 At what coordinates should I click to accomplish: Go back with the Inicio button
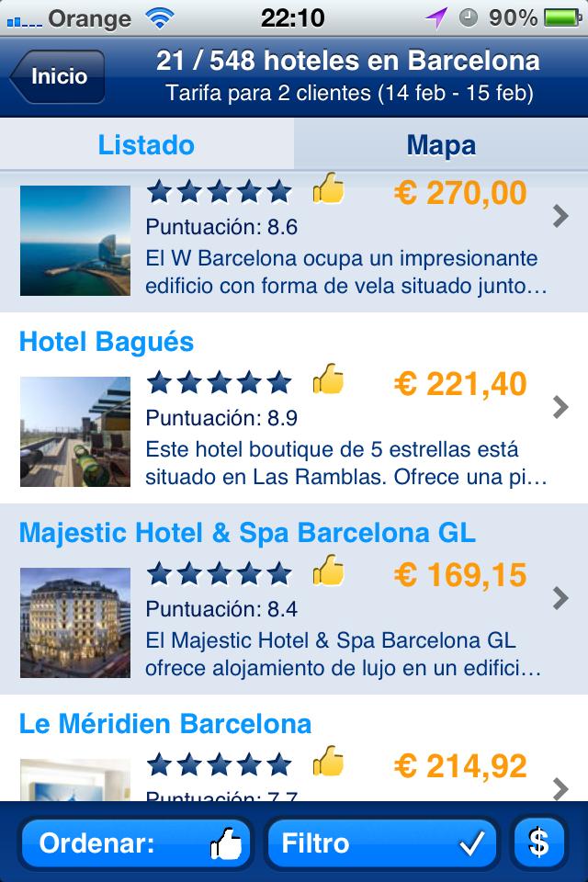[x=58, y=77]
